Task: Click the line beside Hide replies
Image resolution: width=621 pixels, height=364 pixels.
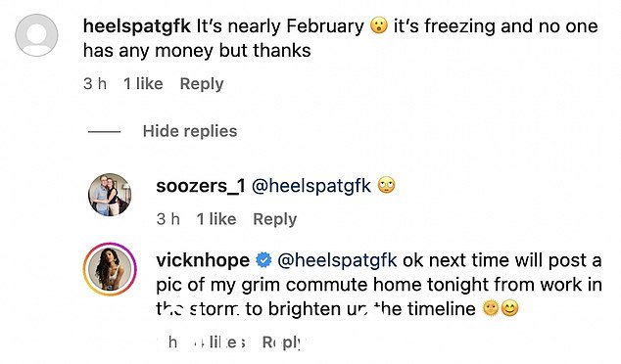Action: [x=104, y=131]
